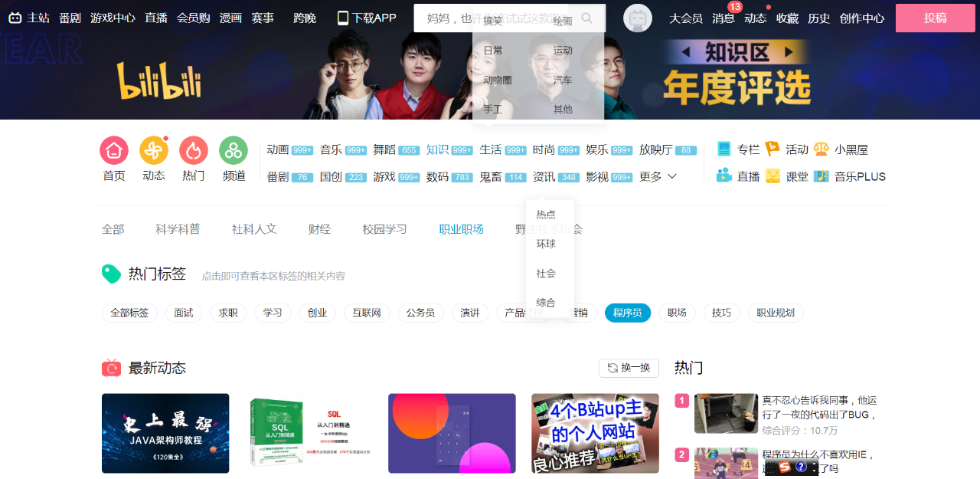Open 大会员 in top bar
Image resolution: width=980 pixels, height=479 pixels.
point(686,18)
